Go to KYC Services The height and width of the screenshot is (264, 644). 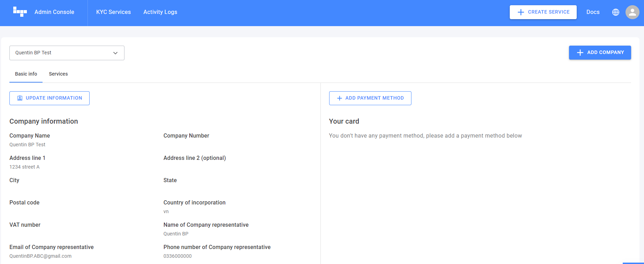[x=113, y=12]
